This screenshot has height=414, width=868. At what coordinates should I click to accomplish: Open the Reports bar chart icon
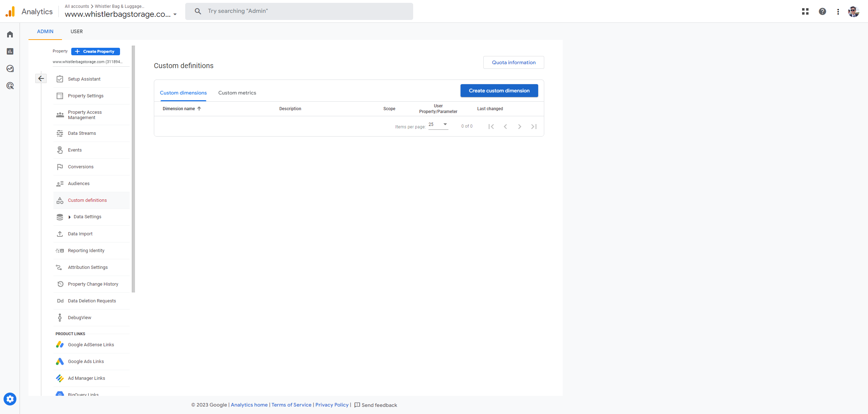coord(10,51)
